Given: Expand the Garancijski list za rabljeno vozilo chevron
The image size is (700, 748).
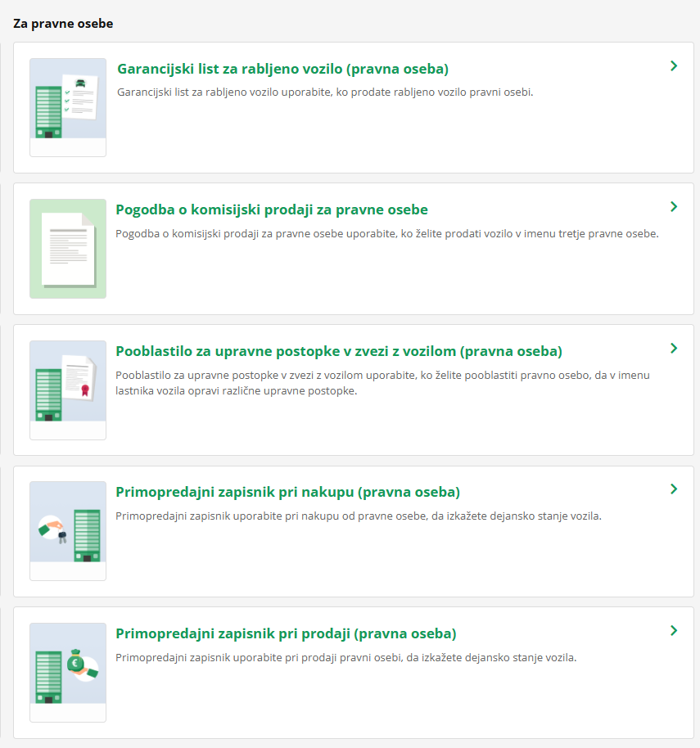Looking at the screenshot, I should pyautogui.click(x=674, y=66).
